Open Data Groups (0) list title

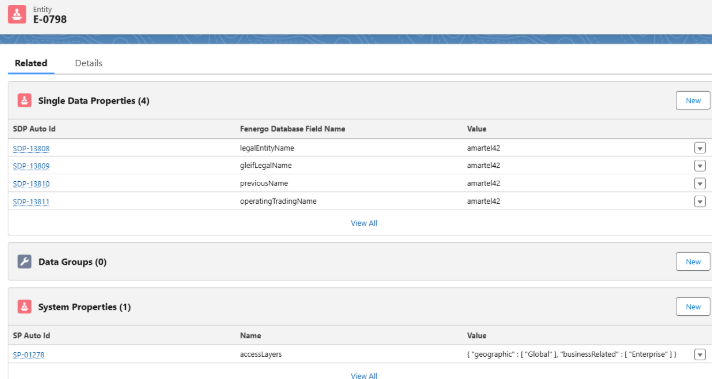[x=72, y=262]
